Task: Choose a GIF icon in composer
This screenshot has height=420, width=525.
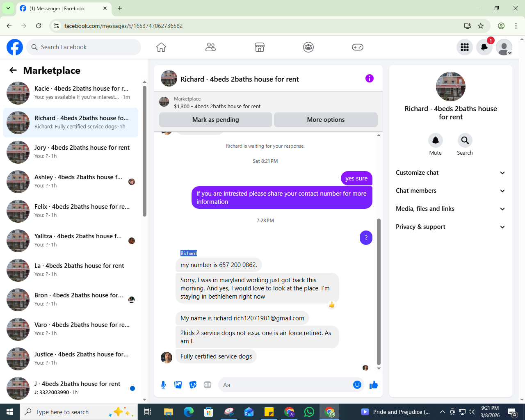Action: (208, 385)
